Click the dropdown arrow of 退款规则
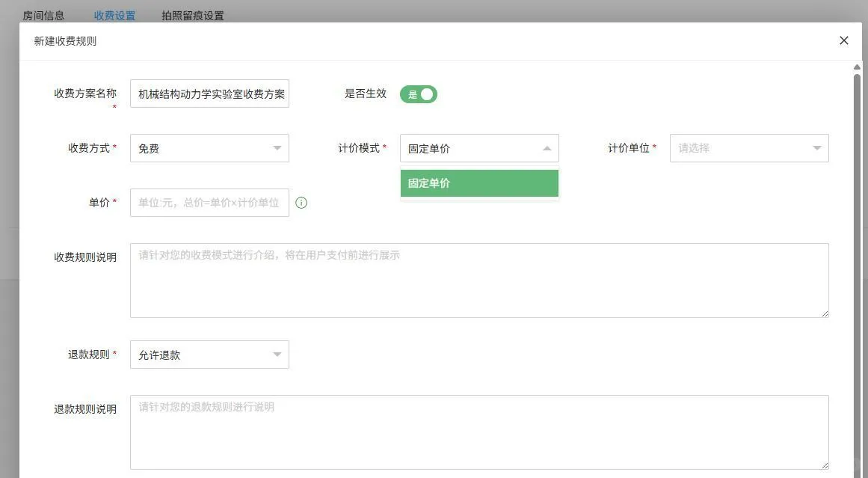The image size is (868, 478). (x=277, y=354)
